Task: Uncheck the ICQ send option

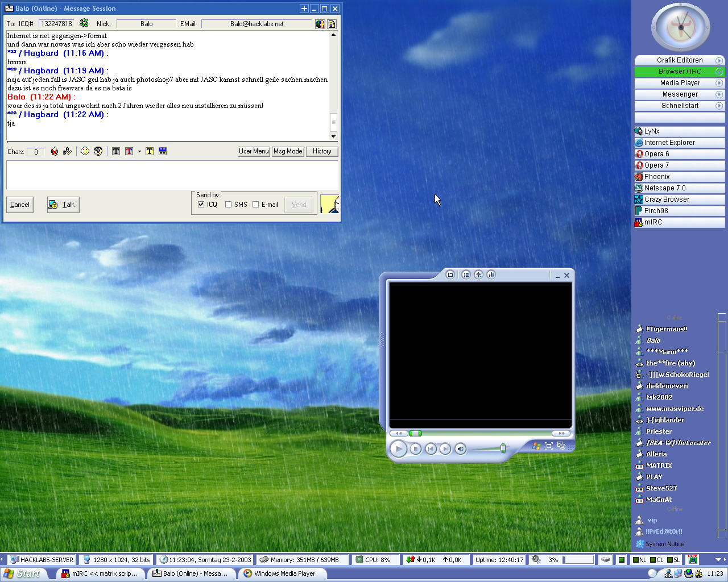Action: point(201,205)
